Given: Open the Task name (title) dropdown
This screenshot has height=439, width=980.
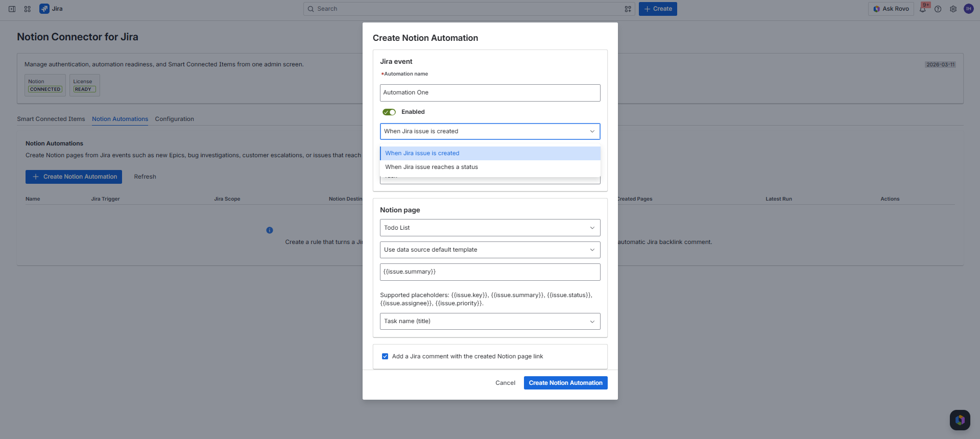Looking at the screenshot, I should [490, 321].
